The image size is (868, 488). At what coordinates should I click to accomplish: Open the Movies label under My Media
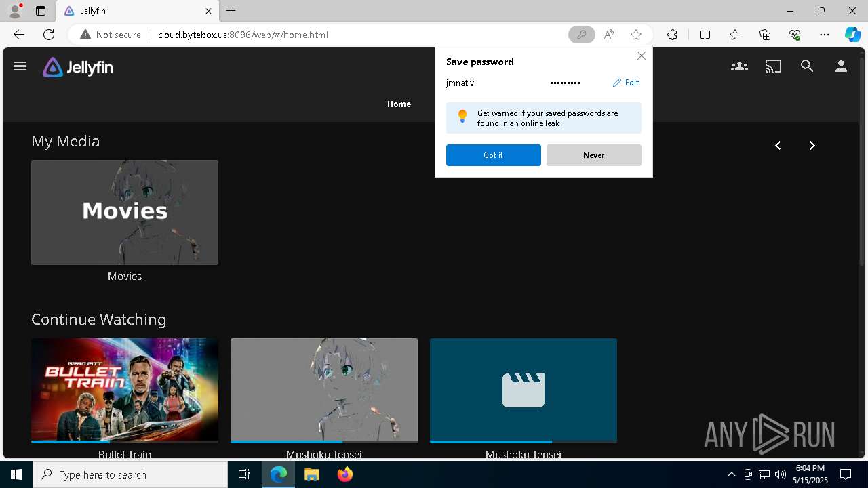(125, 277)
